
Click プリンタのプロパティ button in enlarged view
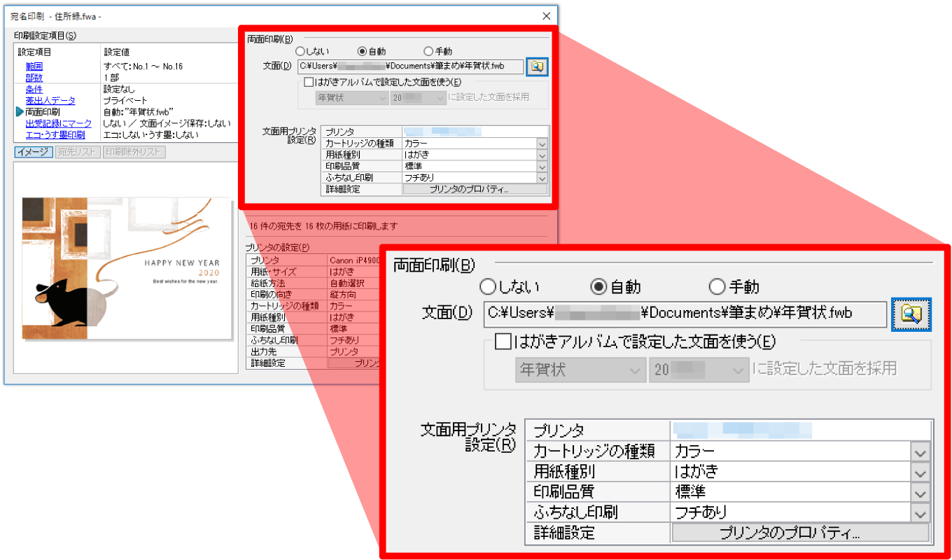click(800, 533)
